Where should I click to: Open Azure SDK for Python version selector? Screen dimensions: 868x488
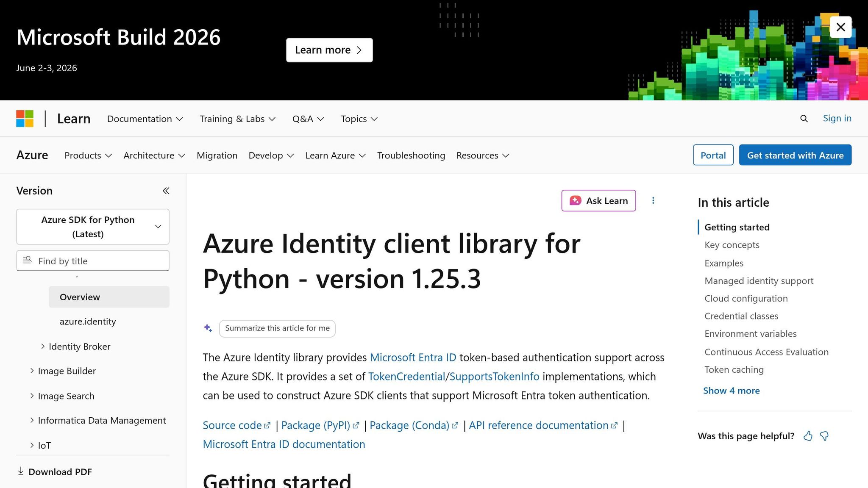pos(93,227)
